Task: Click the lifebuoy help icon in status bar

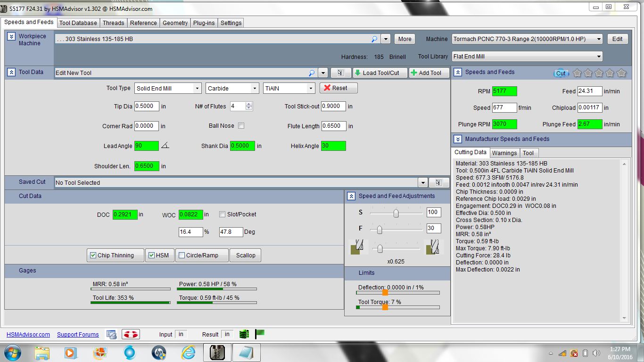Action: pos(131,334)
